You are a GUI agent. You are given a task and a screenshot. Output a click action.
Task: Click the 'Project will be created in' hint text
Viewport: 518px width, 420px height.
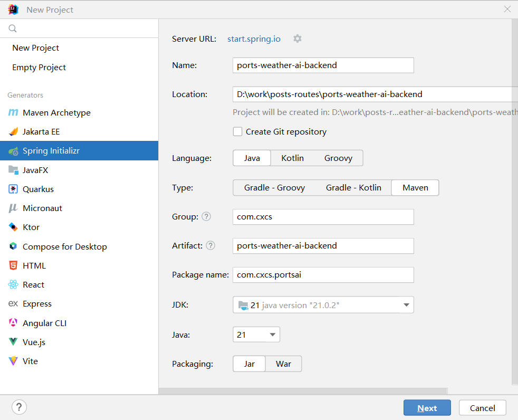point(375,112)
